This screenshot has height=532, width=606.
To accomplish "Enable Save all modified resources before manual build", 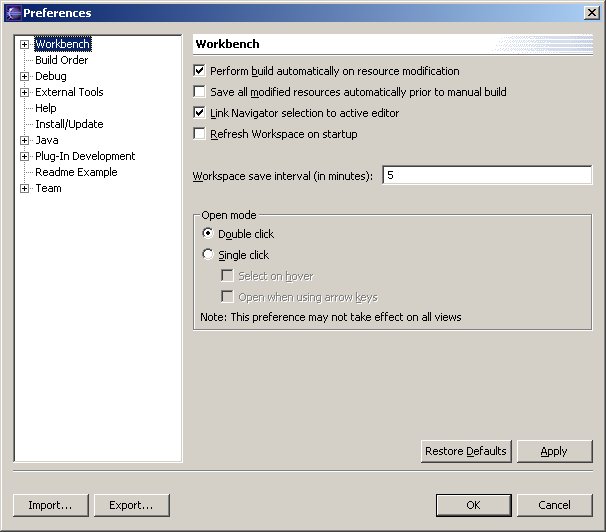I will click(200, 92).
